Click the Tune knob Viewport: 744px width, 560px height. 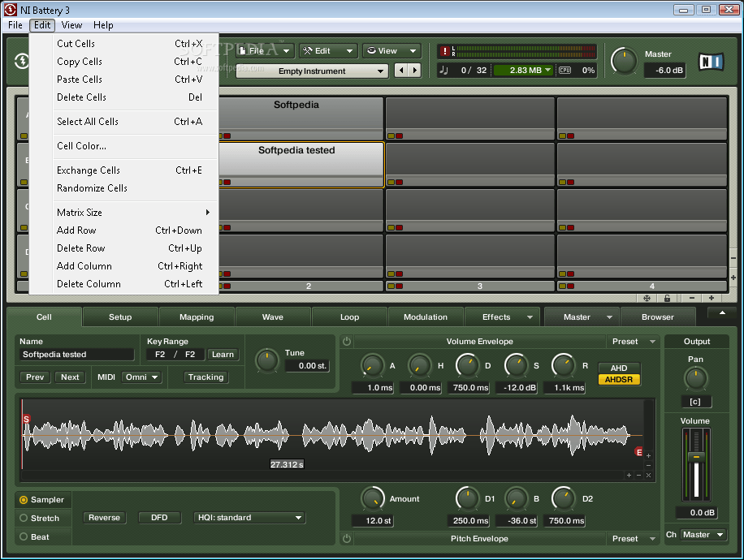[x=267, y=360]
